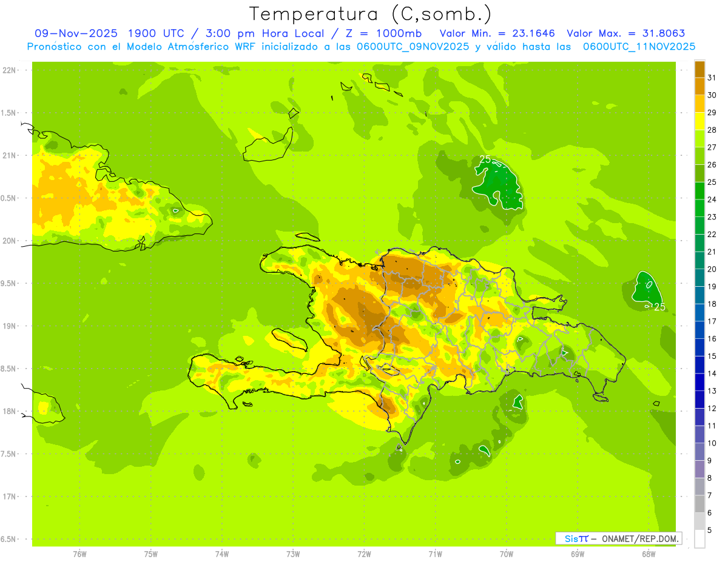Click "0600UTC_09NOV2025" initialization time
The height and width of the screenshot is (562, 728).
413,47
